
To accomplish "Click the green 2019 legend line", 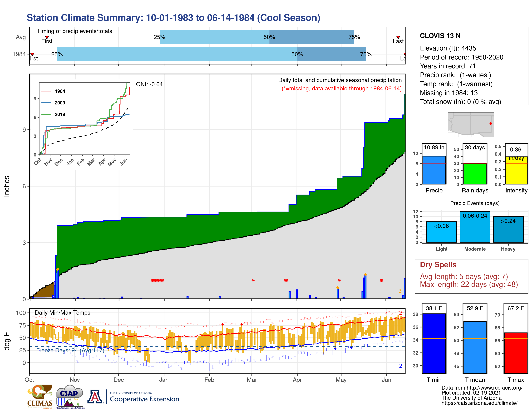I will [x=46, y=114].
